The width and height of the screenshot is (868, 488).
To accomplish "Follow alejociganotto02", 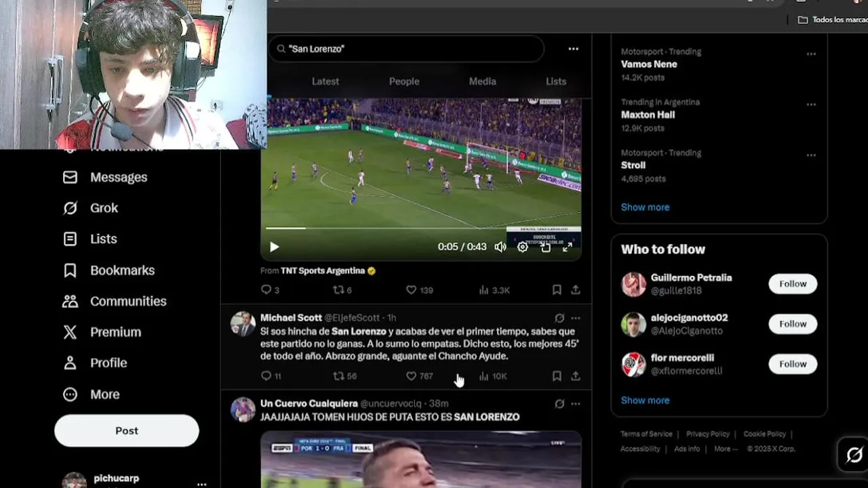I will [x=793, y=324].
